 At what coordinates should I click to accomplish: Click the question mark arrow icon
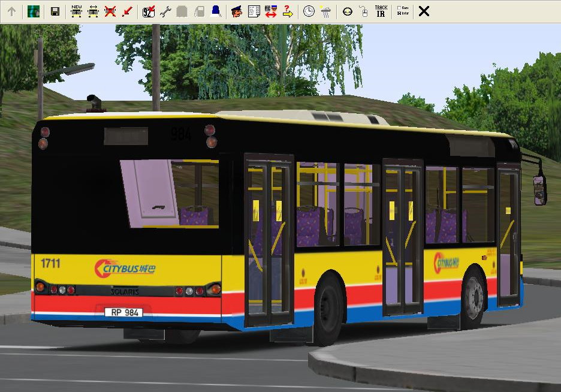point(287,11)
